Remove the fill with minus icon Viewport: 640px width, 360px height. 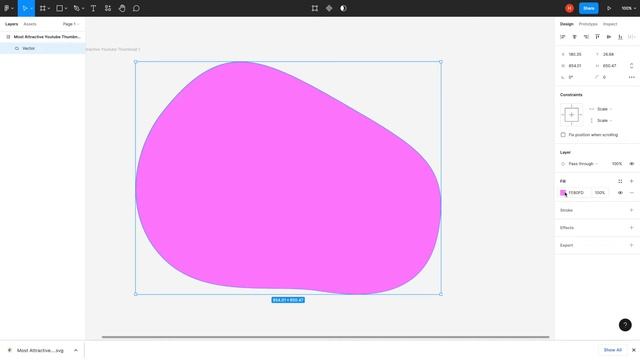(631, 193)
